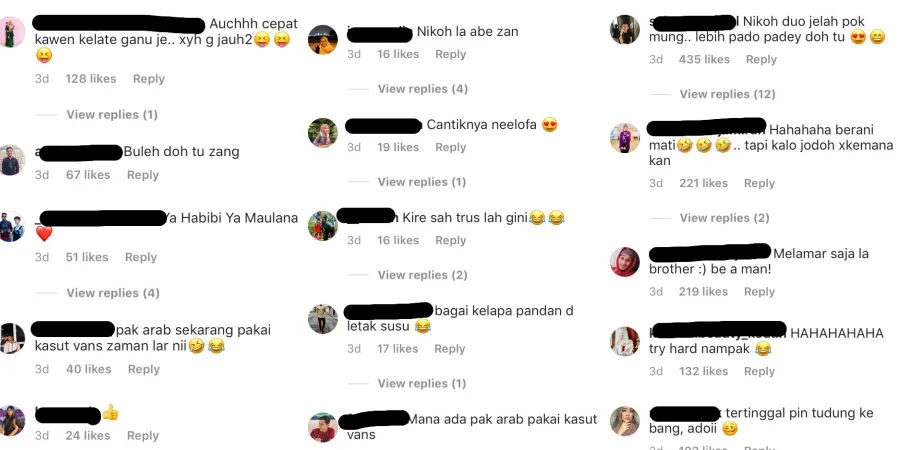Reply to 'try hard nampak' comment
The image size is (900, 450).
[x=759, y=371]
